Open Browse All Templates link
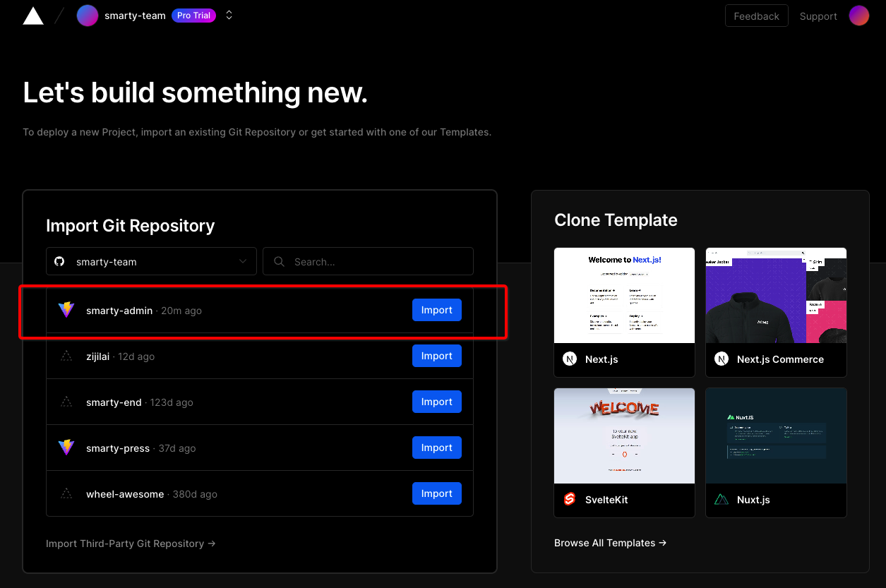 coord(610,543)
